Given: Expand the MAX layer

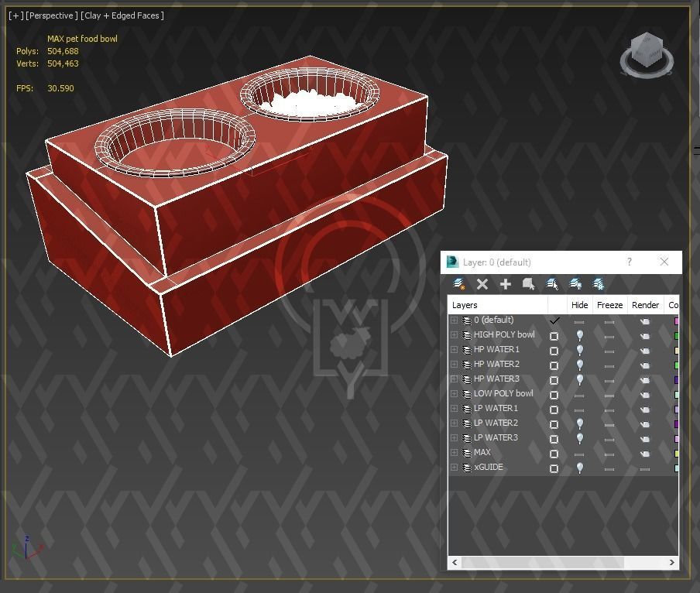Looking at the screenshot, I should (x=454, y=453).
